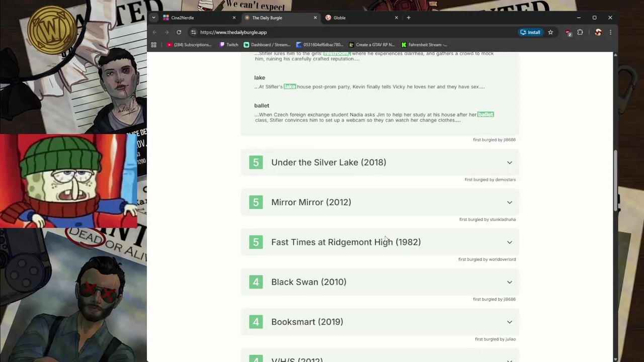Viewport: 644px width, 362px height.
Task: Open YouTube Subscriptions bookmark
Action: tap(189, 45)
